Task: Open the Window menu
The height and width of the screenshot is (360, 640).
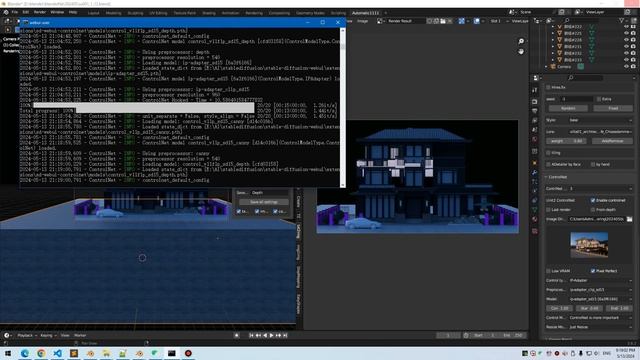Action: [x=57, y=12]
